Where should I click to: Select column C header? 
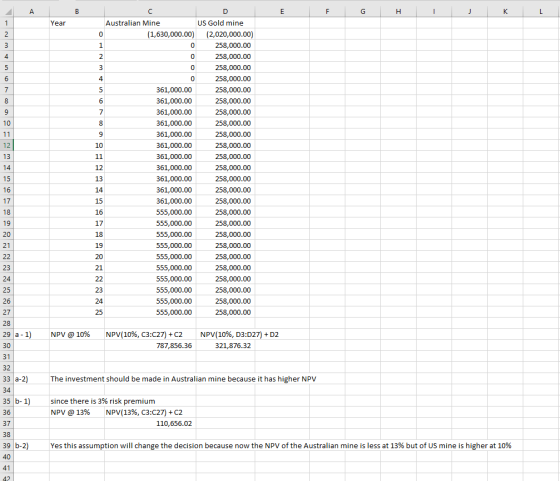click(x=150, y=11)
